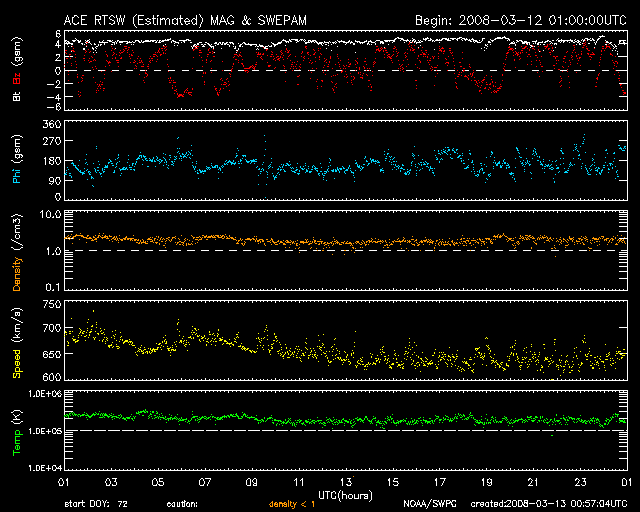Click the Speed (km/s) axis label
This screenshot has height=512, width=640.
(17, 340)
